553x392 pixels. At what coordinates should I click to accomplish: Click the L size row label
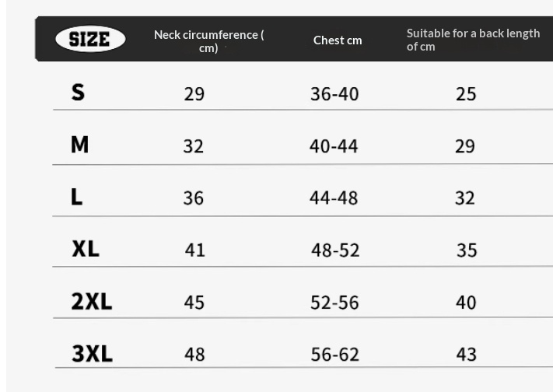pos(77,197)
